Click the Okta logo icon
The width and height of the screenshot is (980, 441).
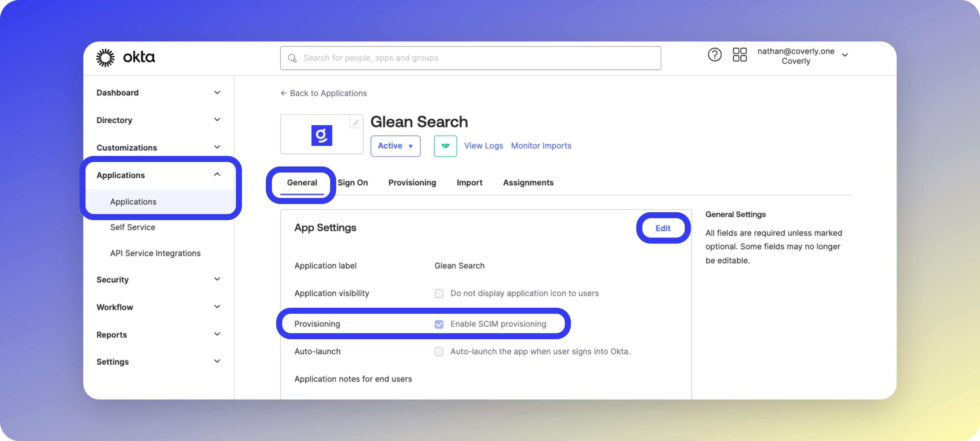pos(105,58)
